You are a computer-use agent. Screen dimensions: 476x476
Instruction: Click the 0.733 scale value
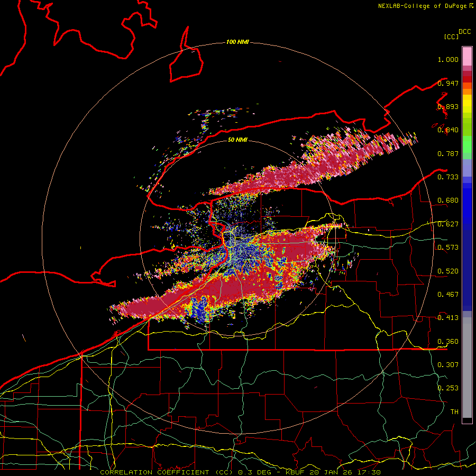coord(448,177)
